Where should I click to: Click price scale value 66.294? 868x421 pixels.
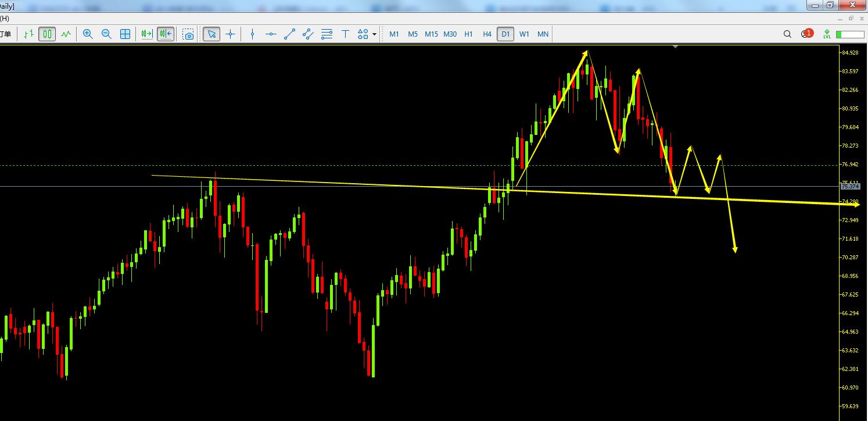click(850, 313)
